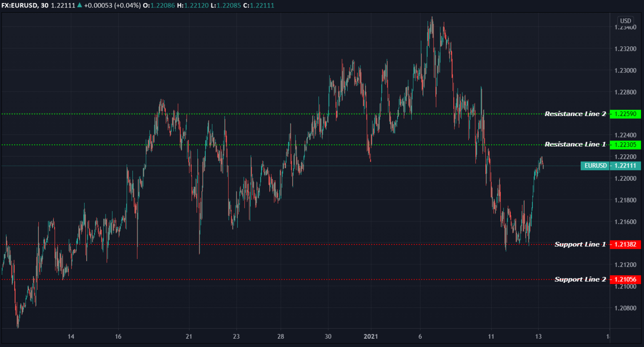This screenshot has height=347, width=644.
Task: Click the 30 interval value in the header
Action: click(44, 6)
